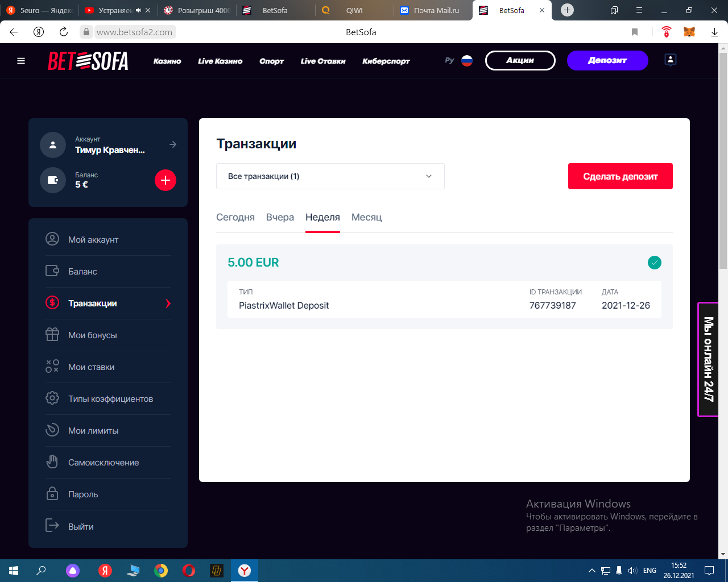This screenshot has height=582, width=728.
Task: Open Самоисключение in the sidebar
Action: tap(108, 463)
